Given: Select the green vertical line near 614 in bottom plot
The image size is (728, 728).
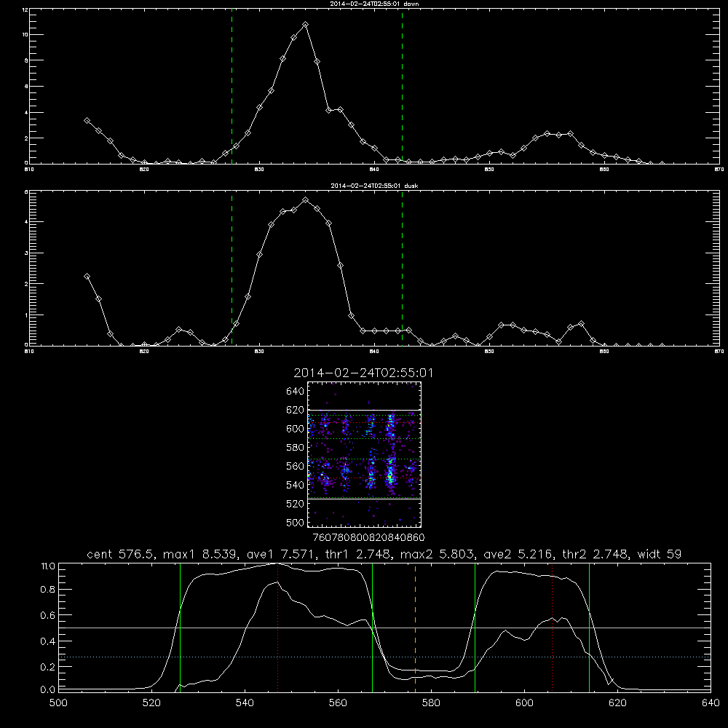Looking at the screenshot, I should (x=589, y=627).
